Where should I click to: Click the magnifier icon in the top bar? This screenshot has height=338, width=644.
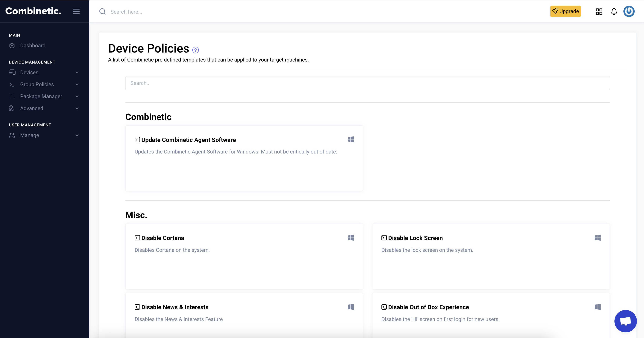point(102,12)
